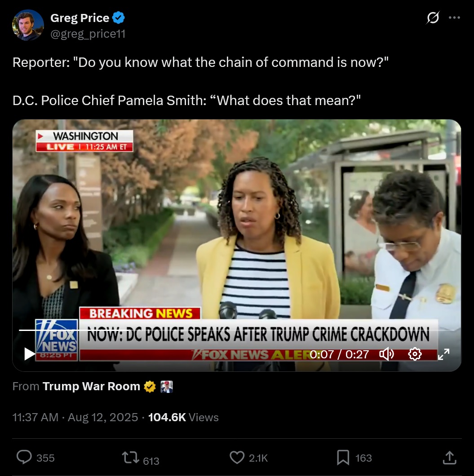Open Greg Price's profile avatar
Viewport: 474px width, 476px height.
point(28,25)
